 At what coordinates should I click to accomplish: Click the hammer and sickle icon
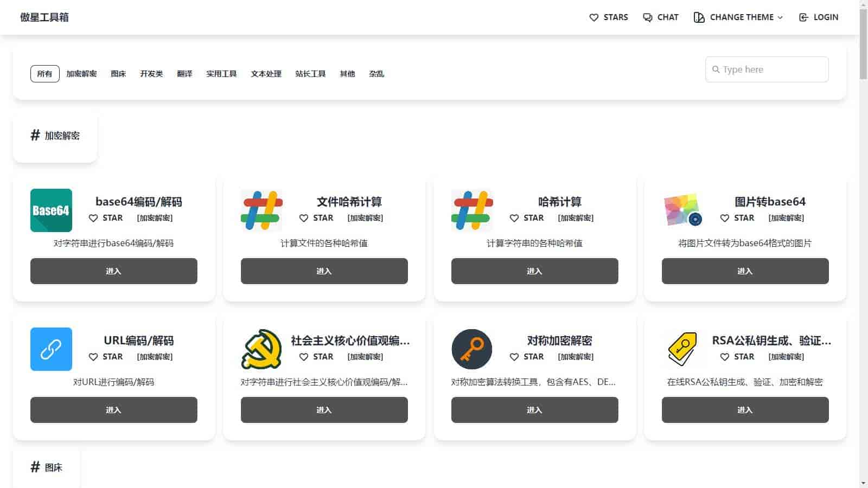261,349
